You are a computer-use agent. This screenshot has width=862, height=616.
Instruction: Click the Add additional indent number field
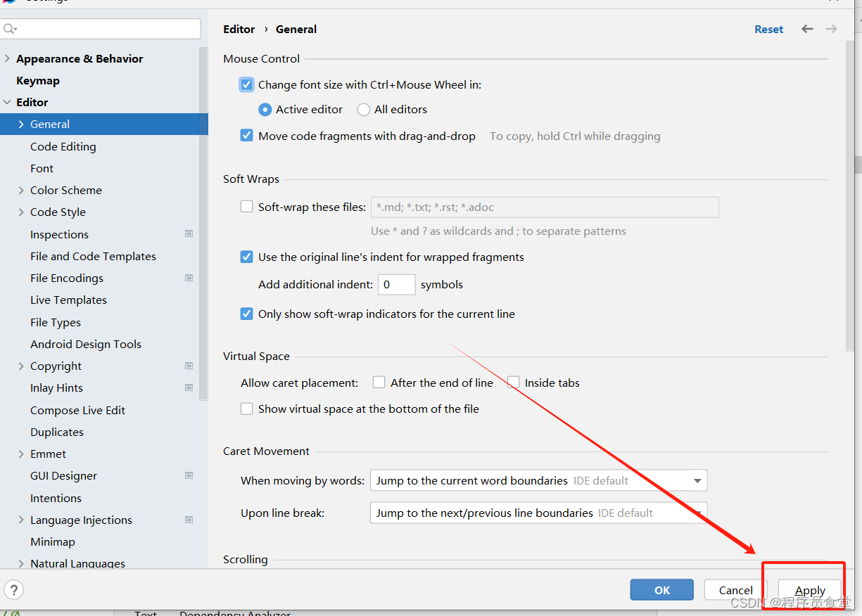point(397,284)
